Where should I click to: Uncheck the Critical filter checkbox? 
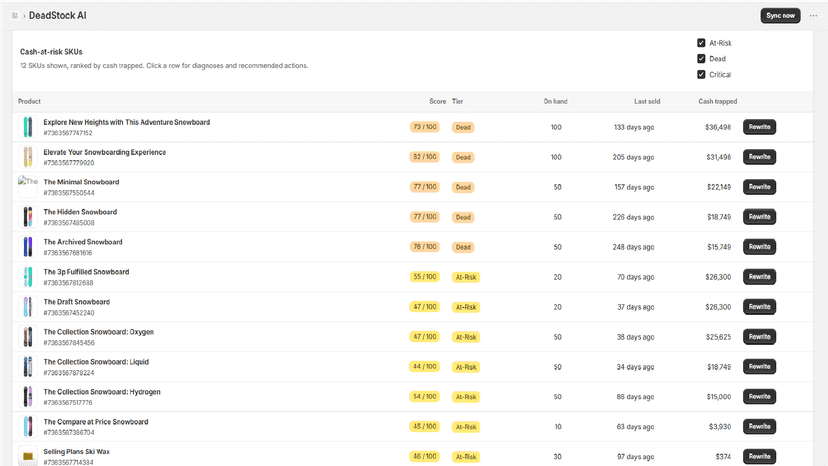701,74
